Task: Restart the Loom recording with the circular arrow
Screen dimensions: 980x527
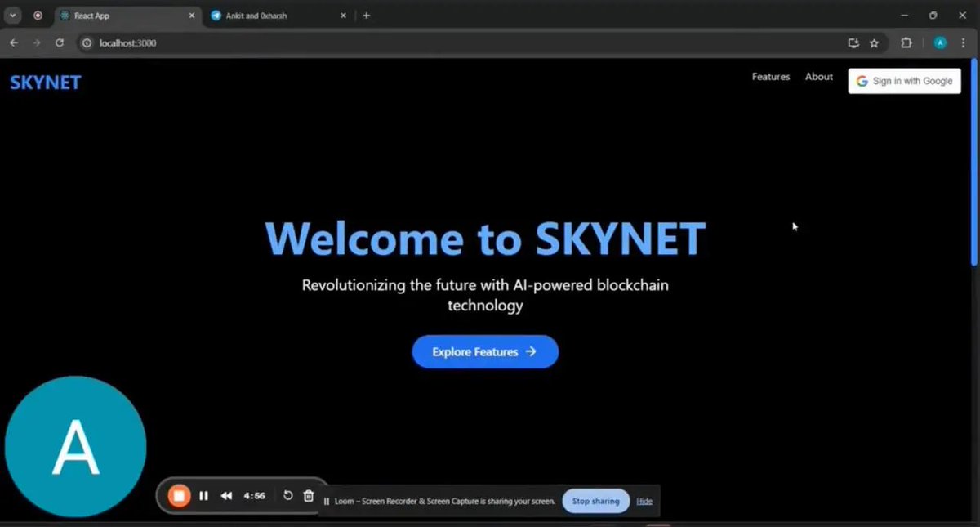Action: [x=287, y=495]
